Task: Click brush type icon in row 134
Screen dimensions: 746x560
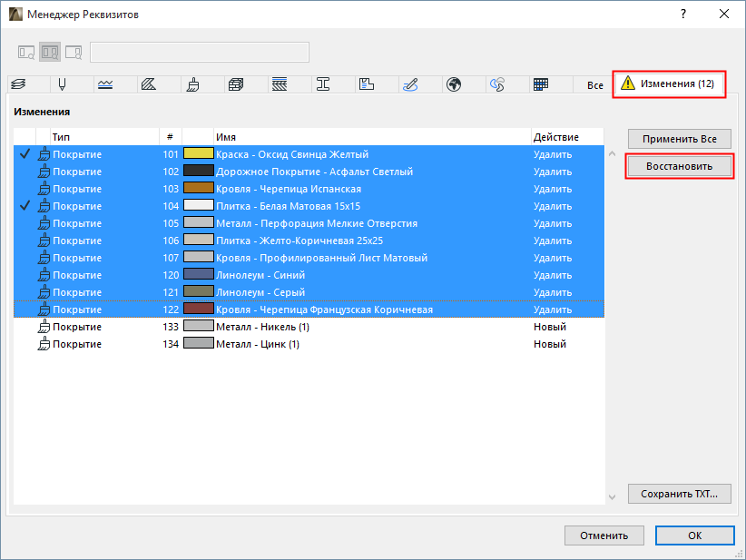Action: [44, 344]
